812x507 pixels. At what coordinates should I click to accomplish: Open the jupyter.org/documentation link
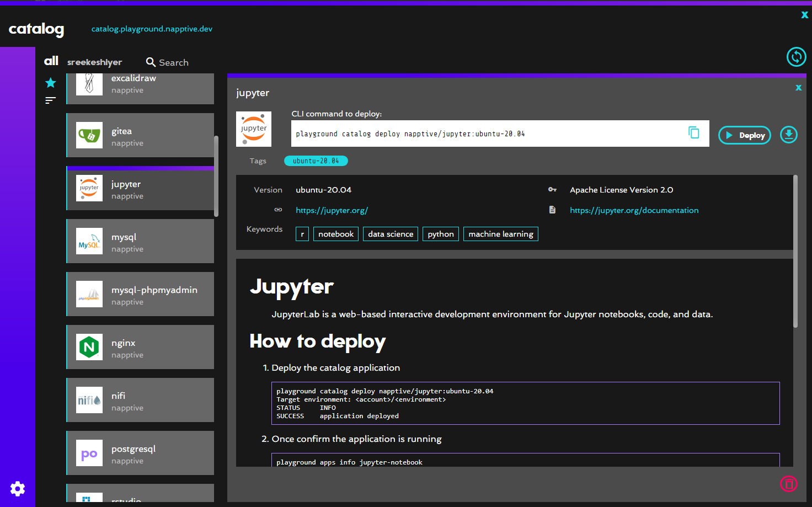(x=634, y=210)
